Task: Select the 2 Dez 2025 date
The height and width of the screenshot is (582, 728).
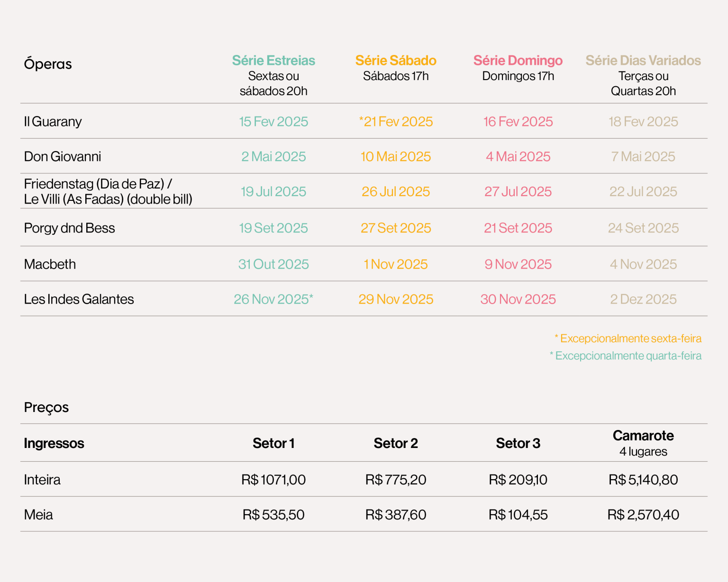Action: [643, 299]
